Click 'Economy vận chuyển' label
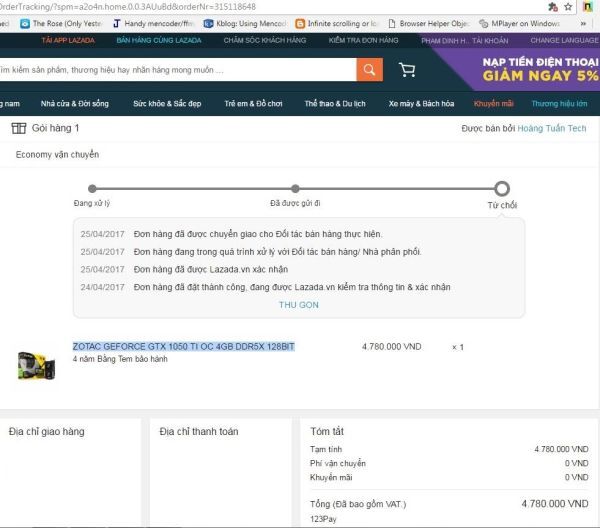The height and width of the screenshot is (528, 600). (x=57, y=155)
